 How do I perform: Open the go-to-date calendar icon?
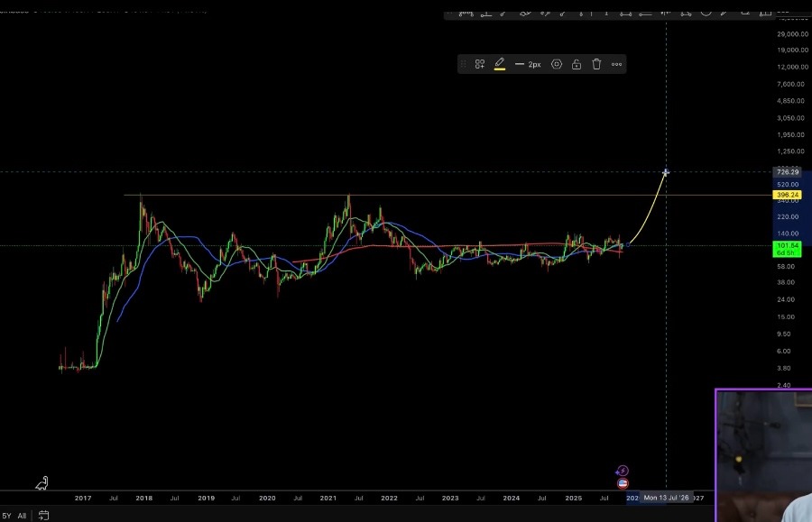click(x=43, y=516)
